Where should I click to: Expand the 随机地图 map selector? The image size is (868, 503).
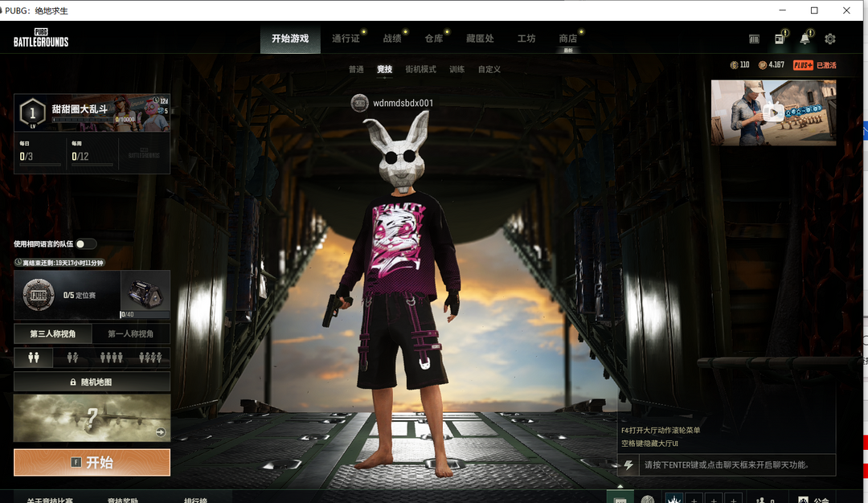point(92,382)
